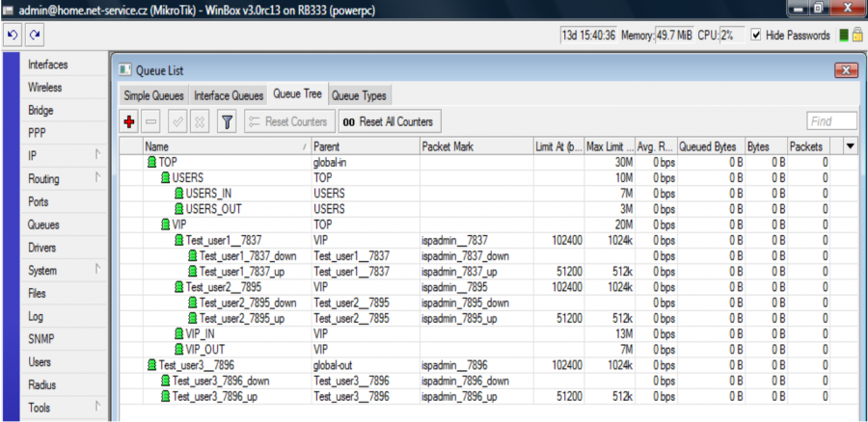
Task: Open SNMP in the sidebar menu
Action: point(64,339)
